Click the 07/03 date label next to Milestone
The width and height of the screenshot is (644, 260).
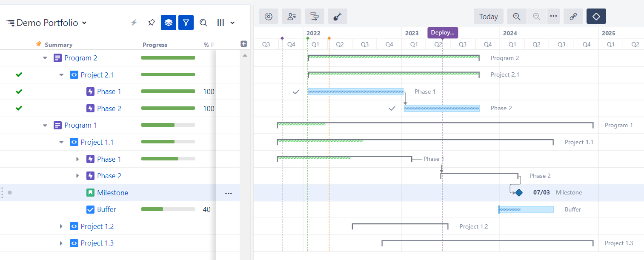pyautogui.click(x=541, y=193)
